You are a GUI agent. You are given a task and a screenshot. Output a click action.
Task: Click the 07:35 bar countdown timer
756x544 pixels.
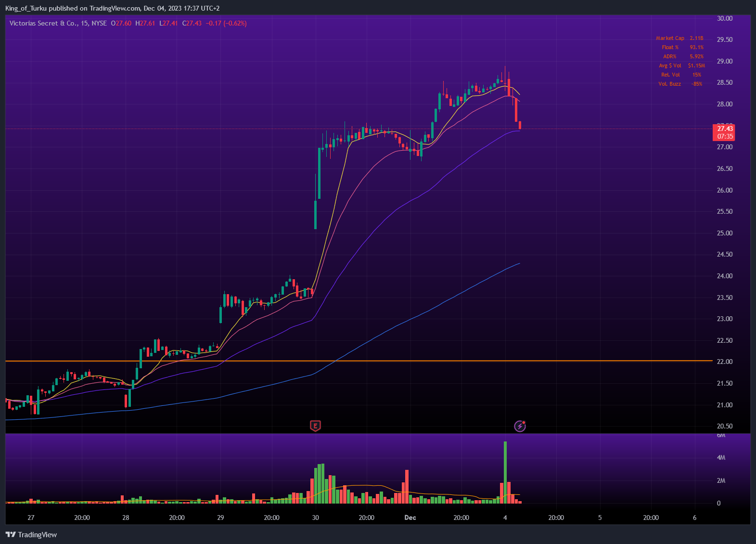point(725,136)
